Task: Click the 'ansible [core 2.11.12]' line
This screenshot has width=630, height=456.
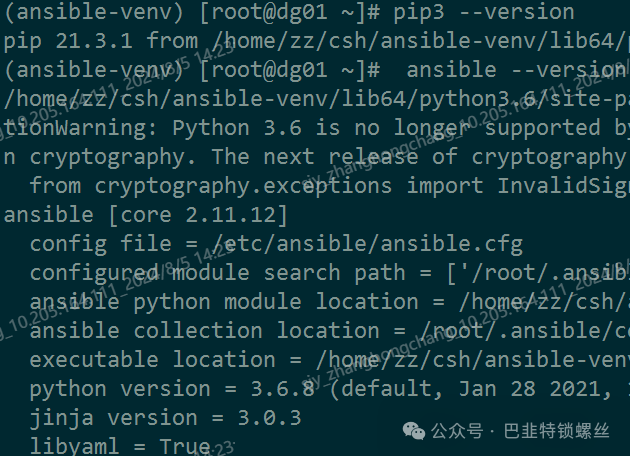Action: click(145, 216)
